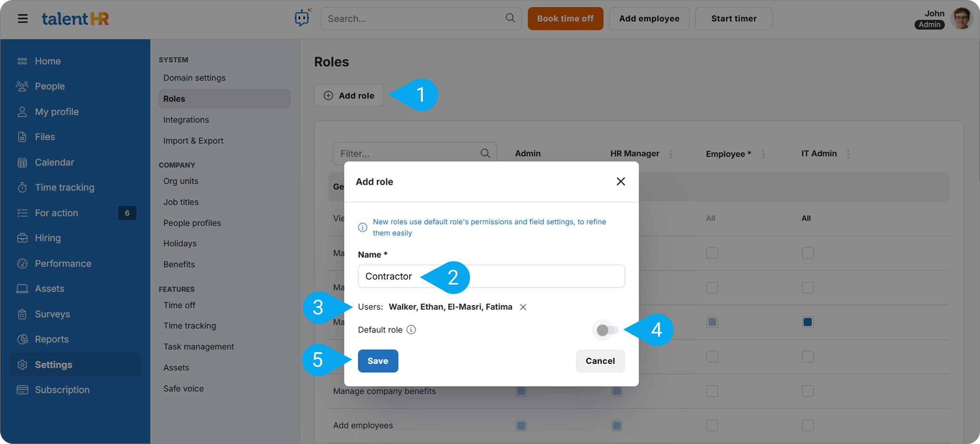Screen dimensions: 980x444
Task: Open IT Admin column options menu
Action: point(848,154)
